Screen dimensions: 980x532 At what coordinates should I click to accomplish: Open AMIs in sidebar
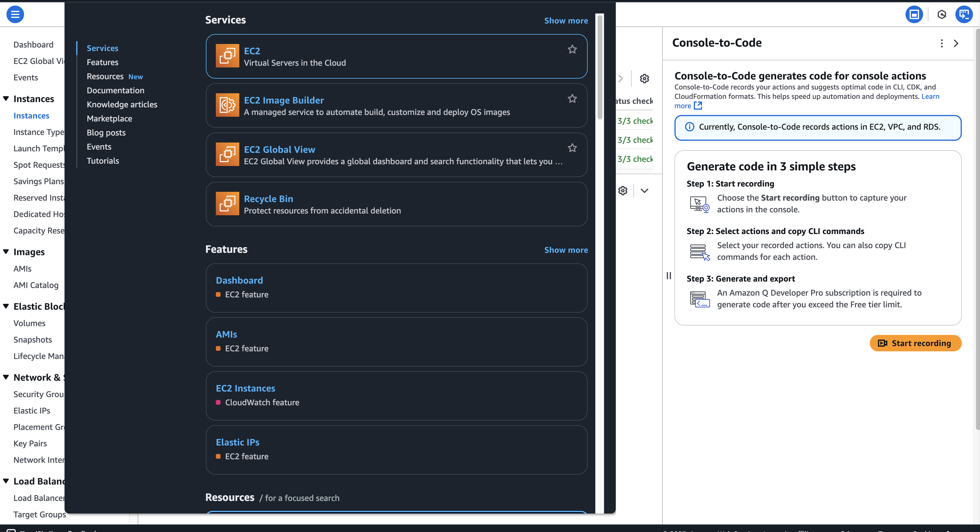(x=23, y=269)
